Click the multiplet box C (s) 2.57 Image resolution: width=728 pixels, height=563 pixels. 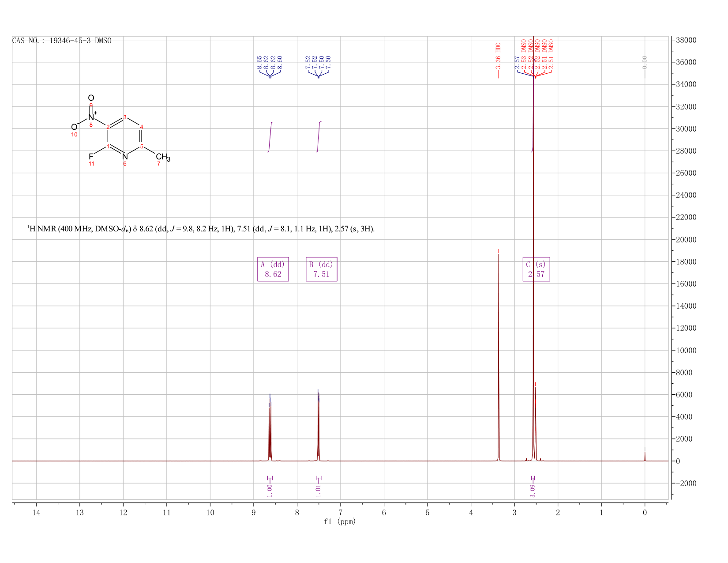pos(537,269)
